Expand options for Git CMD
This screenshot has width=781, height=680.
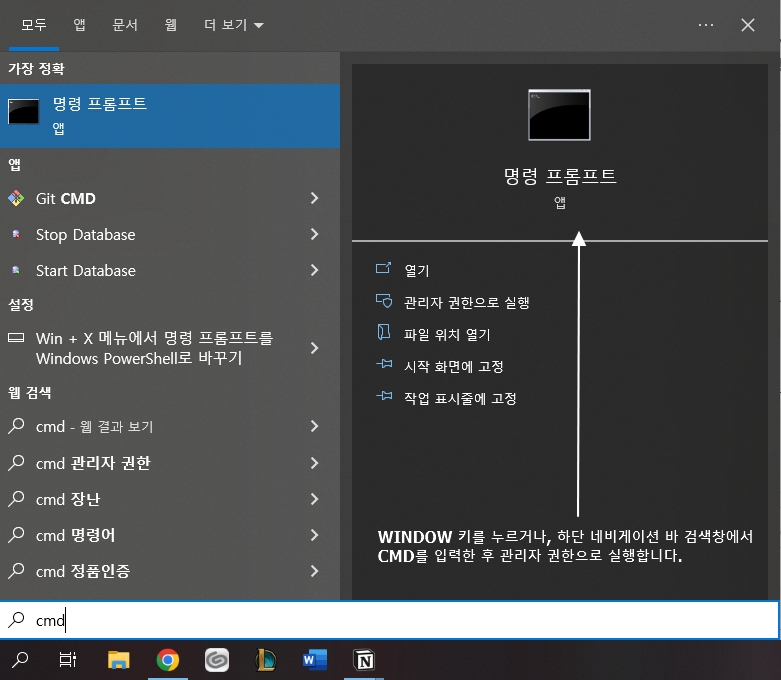[314, 198]
